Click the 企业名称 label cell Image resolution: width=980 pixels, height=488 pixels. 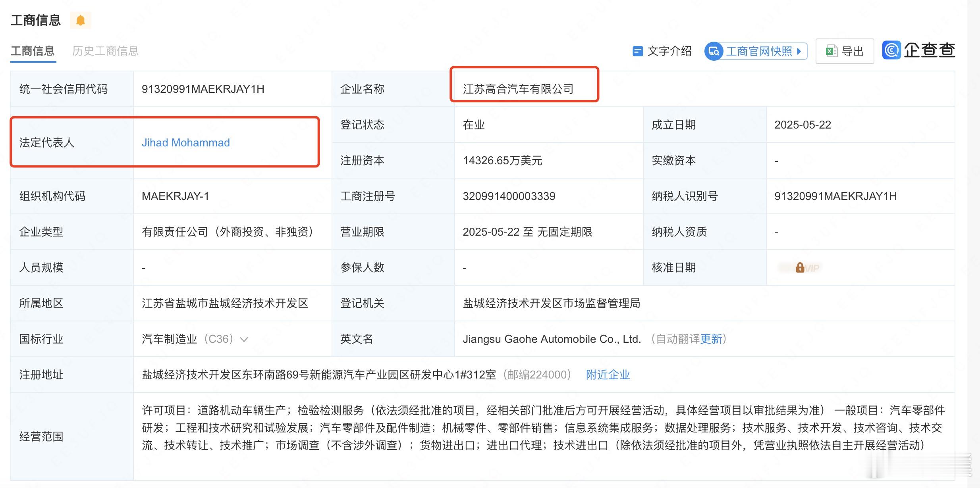point(393,89)
